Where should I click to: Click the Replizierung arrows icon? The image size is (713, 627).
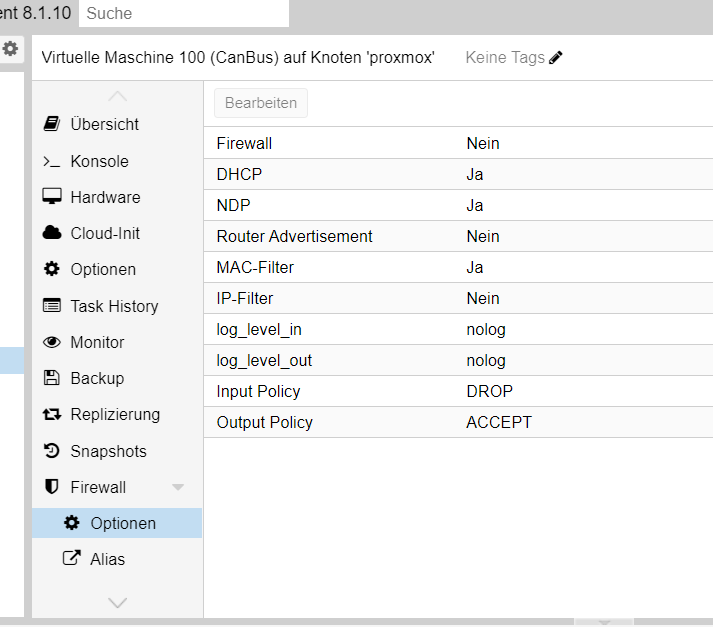click(x=51, y=414)
